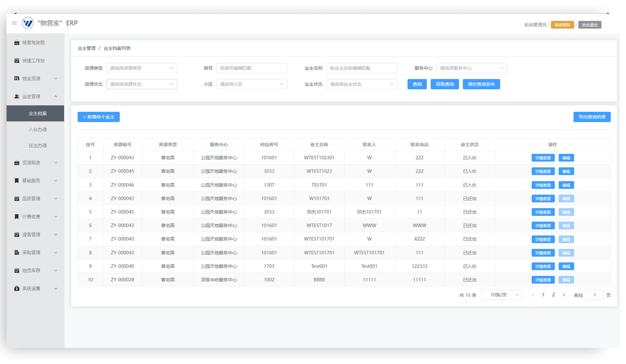This screenshot has height=364, width=626.
Task: Open the 入伙办理 submenu item
Action: (38, 130)
